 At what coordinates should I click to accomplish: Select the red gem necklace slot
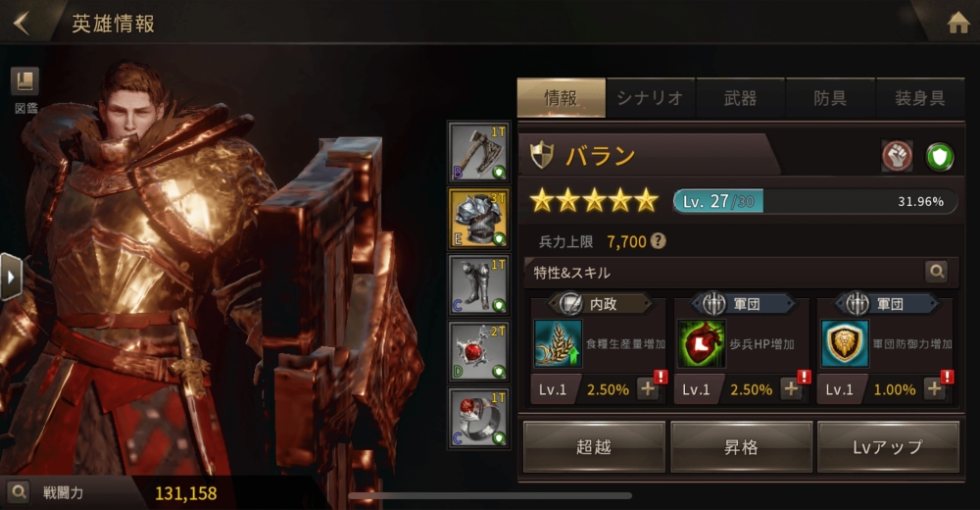[x=479, y=351]
